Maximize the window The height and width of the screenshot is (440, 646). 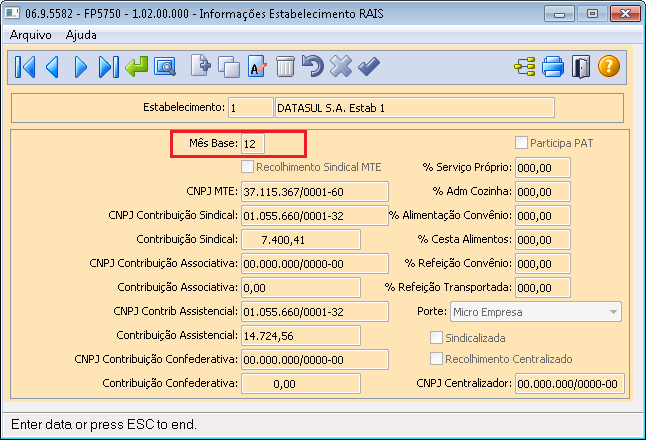tap(592, 14)
